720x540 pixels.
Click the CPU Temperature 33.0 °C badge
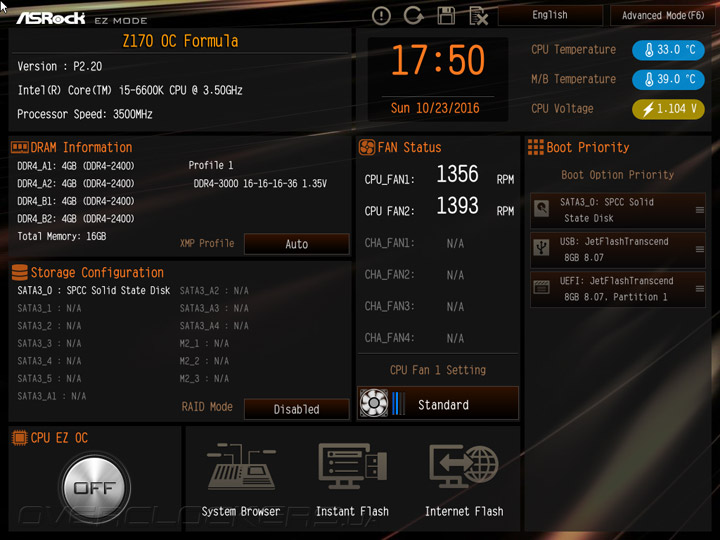668,50
